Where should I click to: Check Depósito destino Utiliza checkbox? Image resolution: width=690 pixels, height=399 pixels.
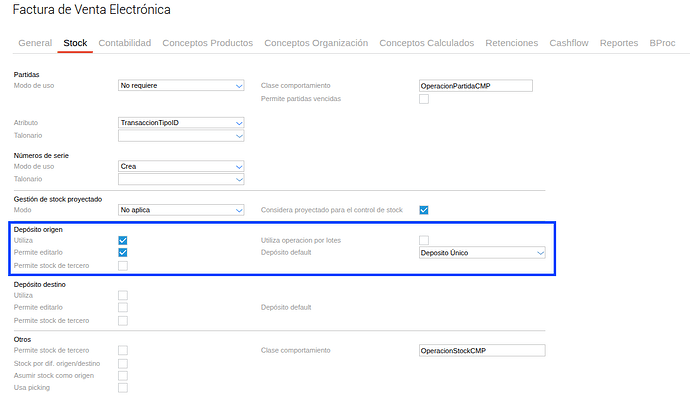(123, 295)
